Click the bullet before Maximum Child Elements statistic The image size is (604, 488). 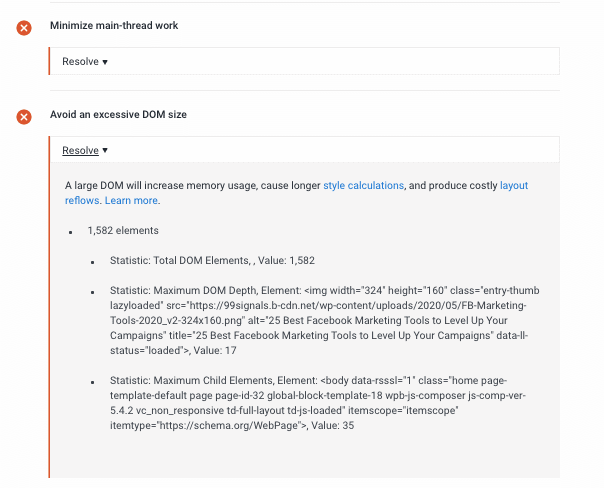[x=92, y=381]
